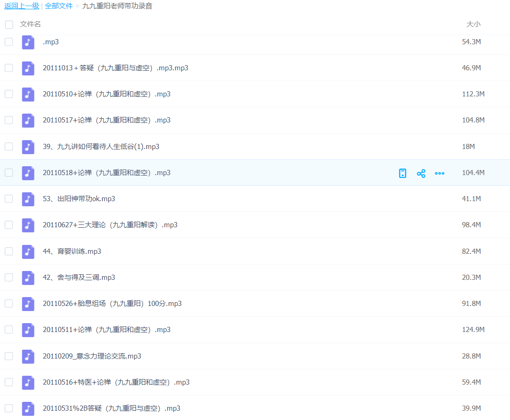Image resolution: width=510 pixels, height=420 pixels.
Task: Open the 20111013＋答疑 mp3 file name
Action: [x=115, y=68]
